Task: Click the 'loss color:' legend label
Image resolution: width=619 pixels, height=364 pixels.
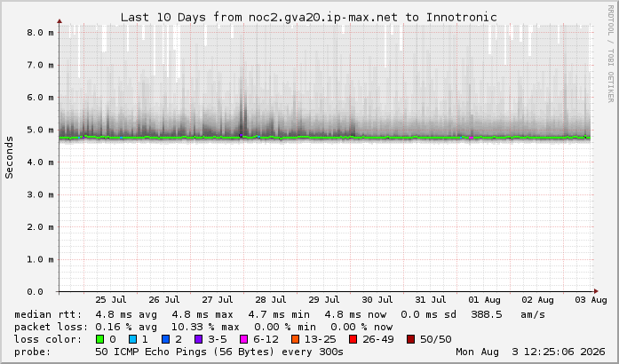Action: pyautogui.click(x=48, y=339)
